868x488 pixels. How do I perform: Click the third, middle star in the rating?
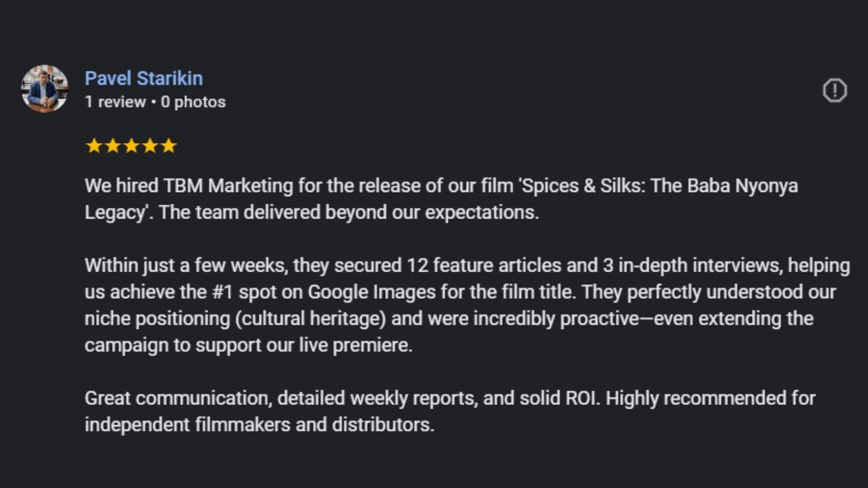point(131,146)
